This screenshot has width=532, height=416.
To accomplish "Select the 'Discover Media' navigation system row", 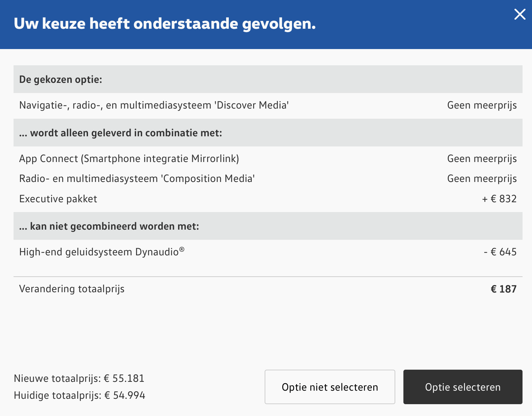I will 154,106.
